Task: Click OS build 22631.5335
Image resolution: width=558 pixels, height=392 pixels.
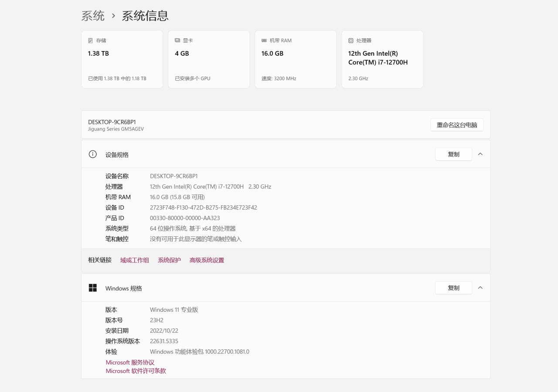Action: point(164,341)
